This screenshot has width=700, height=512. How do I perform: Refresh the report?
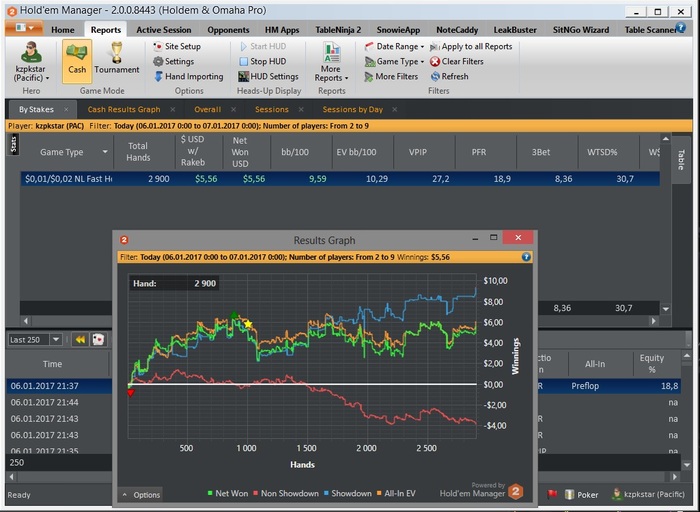coord(450,76)
